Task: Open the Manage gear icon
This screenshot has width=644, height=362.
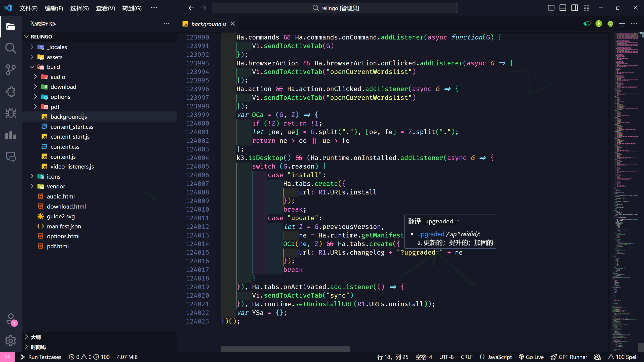Action: (x=11, y=341)
